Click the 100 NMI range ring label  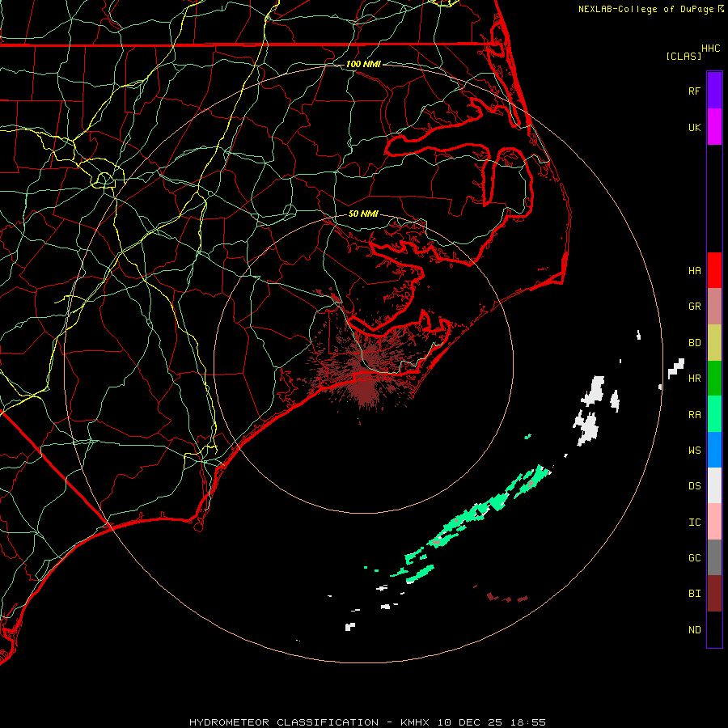coord(363,64)
